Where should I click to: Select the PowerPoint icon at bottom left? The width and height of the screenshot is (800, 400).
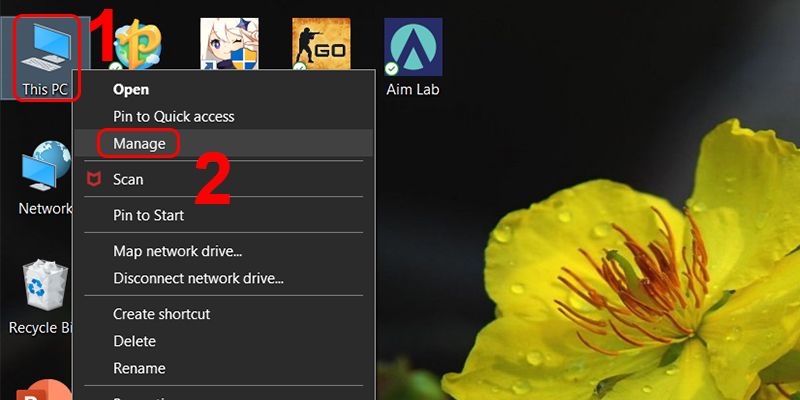(x=46, y=390)
